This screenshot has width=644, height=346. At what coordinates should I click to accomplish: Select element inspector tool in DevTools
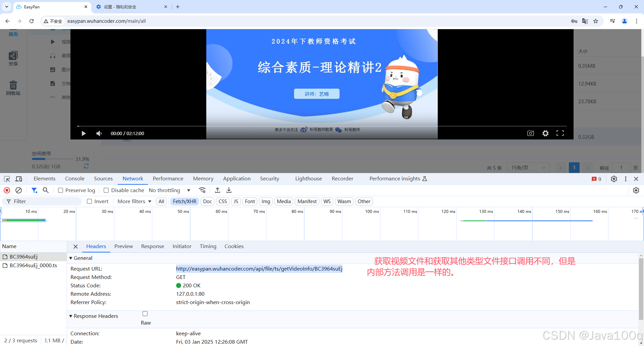pos(7,179)
